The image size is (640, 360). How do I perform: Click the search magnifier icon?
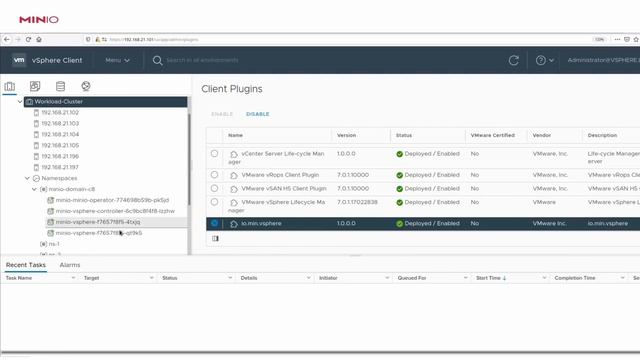(157, 60)
